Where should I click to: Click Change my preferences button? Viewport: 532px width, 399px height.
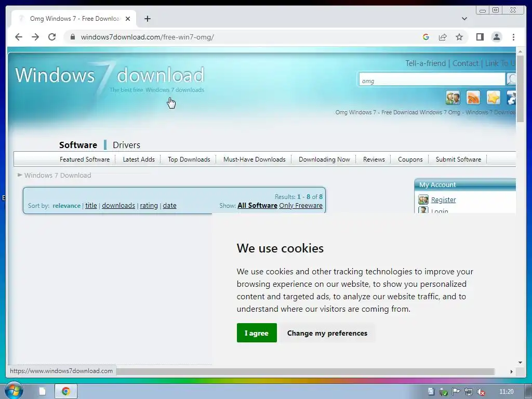(x=327, y=333)
